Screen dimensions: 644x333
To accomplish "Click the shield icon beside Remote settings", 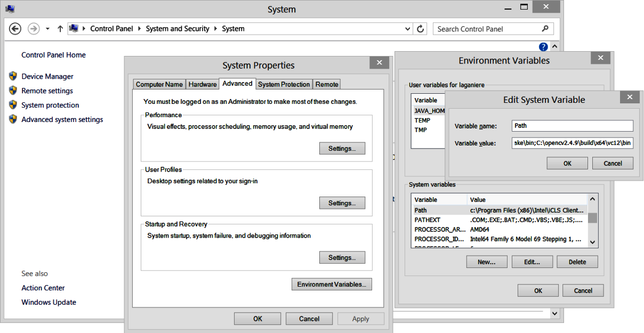I will (x=13, y=91).
